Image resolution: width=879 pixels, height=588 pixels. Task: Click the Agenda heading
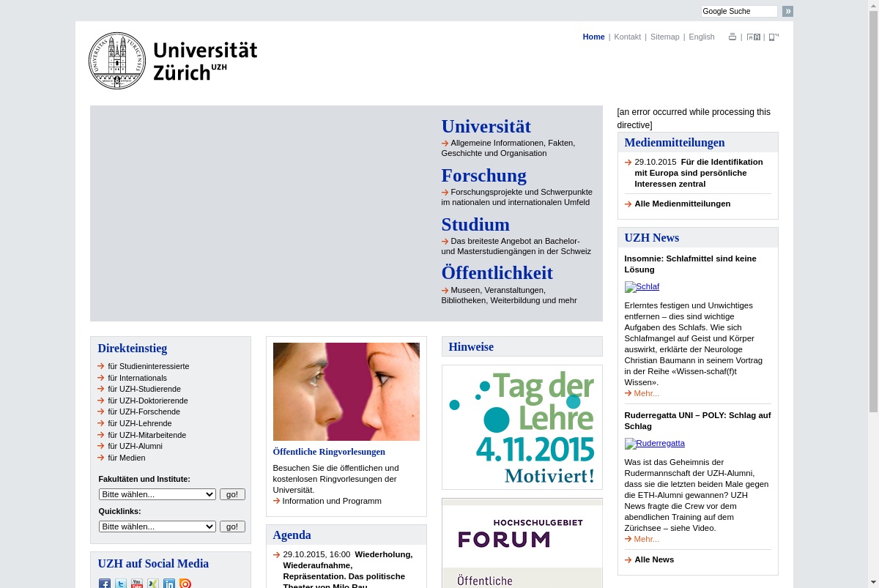(292, 535)
